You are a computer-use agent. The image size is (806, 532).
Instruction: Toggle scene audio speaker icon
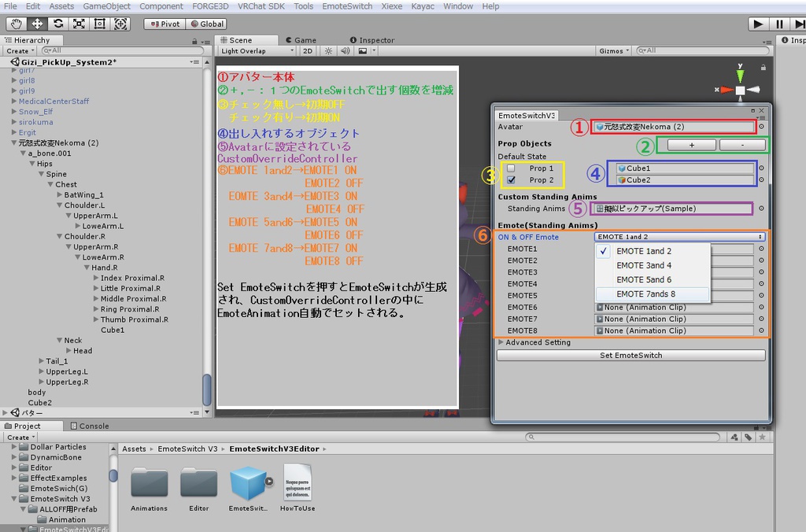(345, 51)
